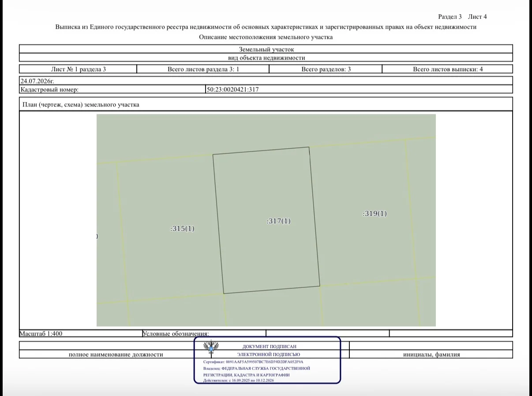Click the stamp line "ЭЛЕКТРОННОЙ ПОДПИСЬЮ"

pyautogui.click(x=269, y=355)
